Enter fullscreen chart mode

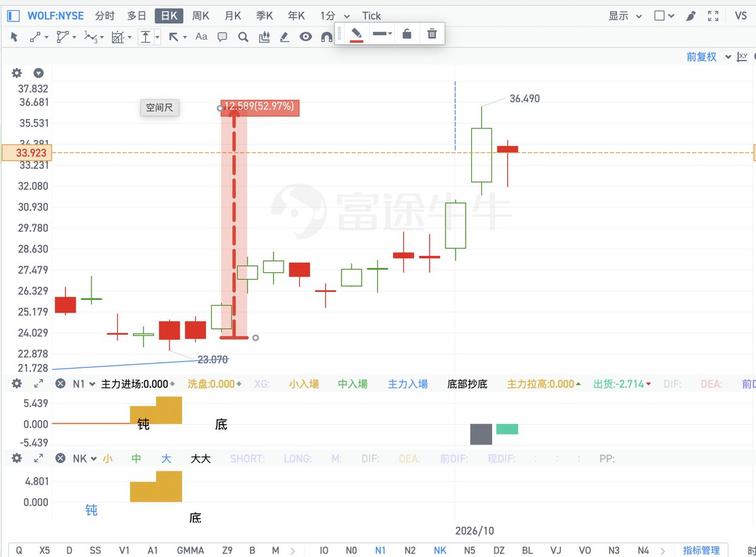tap(714, 16)
